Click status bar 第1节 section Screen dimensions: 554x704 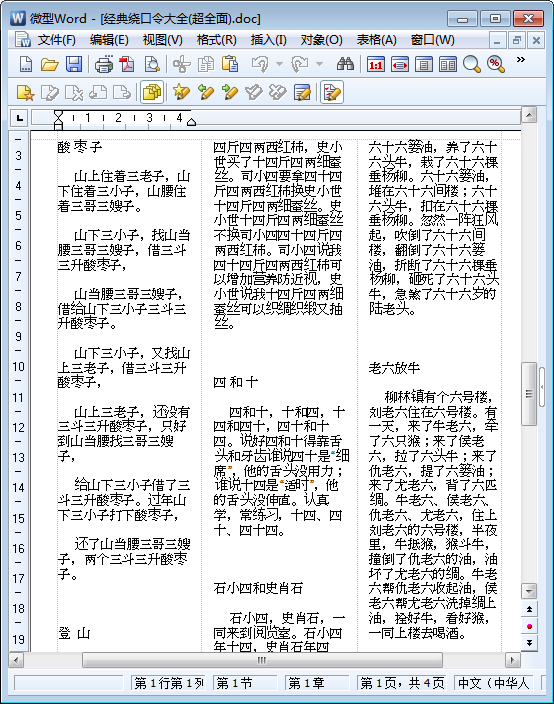245,683
